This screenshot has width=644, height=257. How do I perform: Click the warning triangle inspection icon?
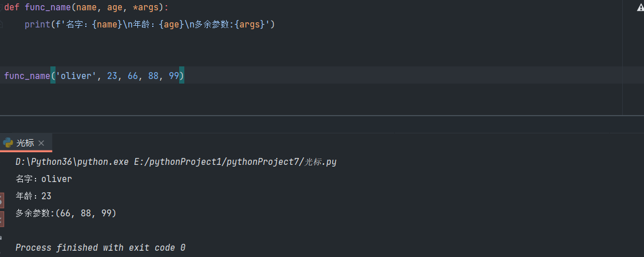pos(640,7)
